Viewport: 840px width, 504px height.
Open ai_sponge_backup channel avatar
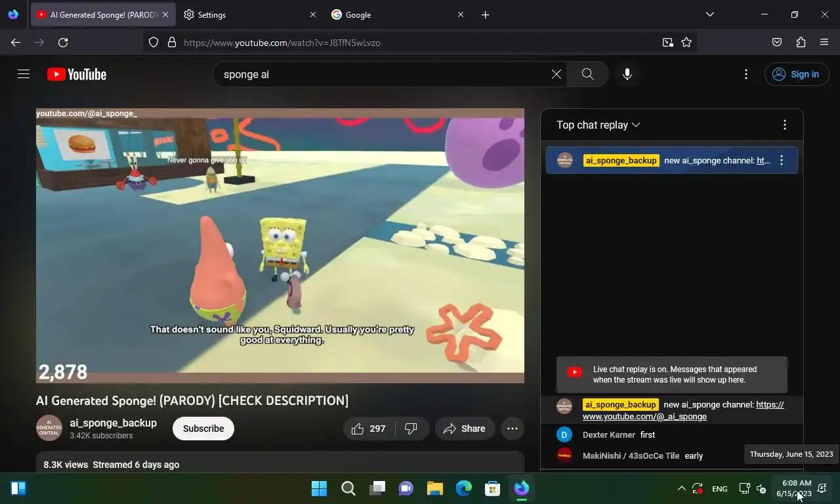(49, 429)
